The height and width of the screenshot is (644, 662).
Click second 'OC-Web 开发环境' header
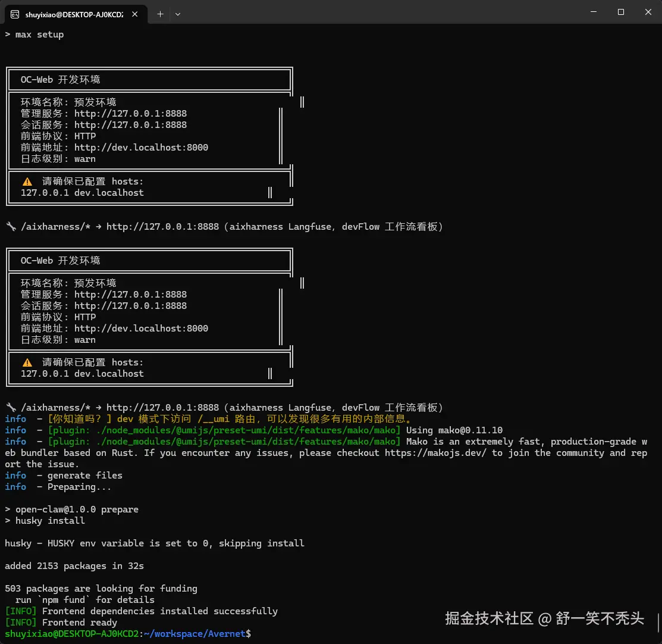pyautogui.click(x=61, y=261)
